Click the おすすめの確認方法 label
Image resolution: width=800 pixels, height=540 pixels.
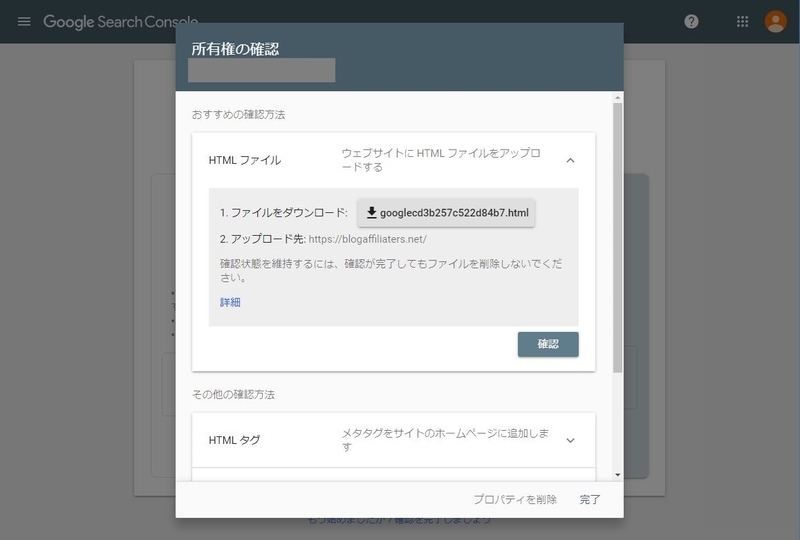[238, 114]
